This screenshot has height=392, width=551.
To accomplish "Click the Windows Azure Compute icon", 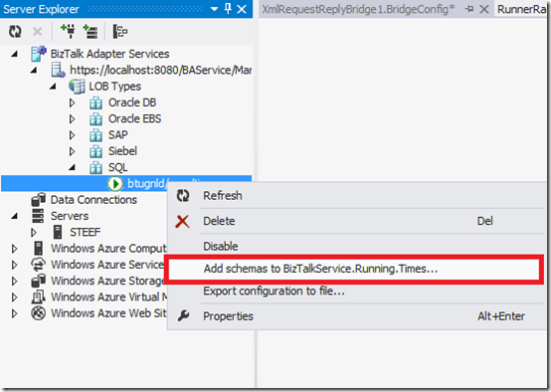I will 39,248.
